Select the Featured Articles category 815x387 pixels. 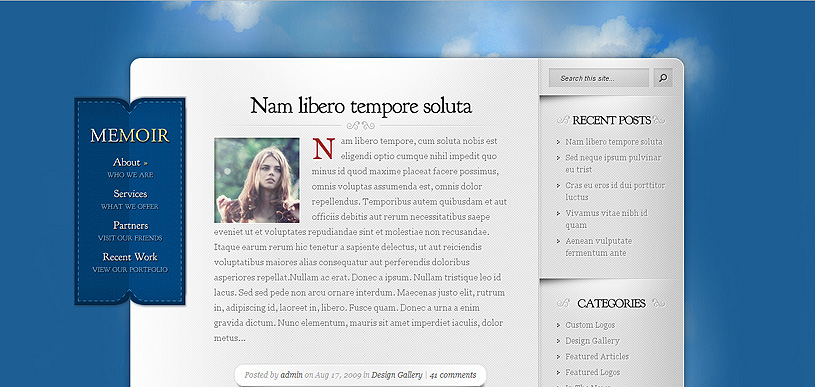(x=597, y=356)
